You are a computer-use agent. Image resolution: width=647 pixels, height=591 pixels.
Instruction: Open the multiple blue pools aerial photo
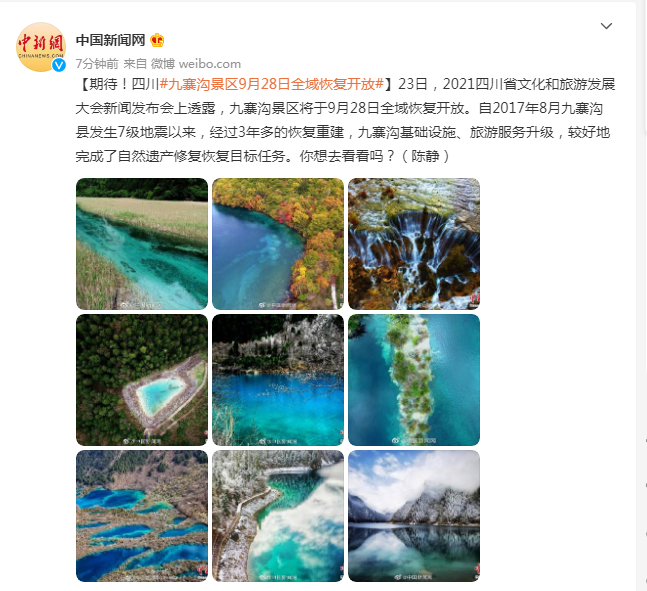(x=142, y=516)
